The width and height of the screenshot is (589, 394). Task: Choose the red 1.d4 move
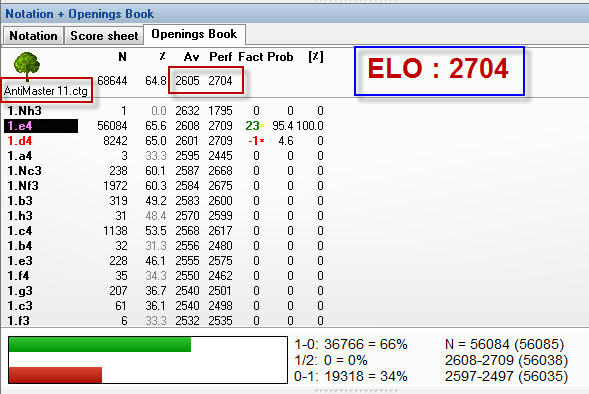20,141
